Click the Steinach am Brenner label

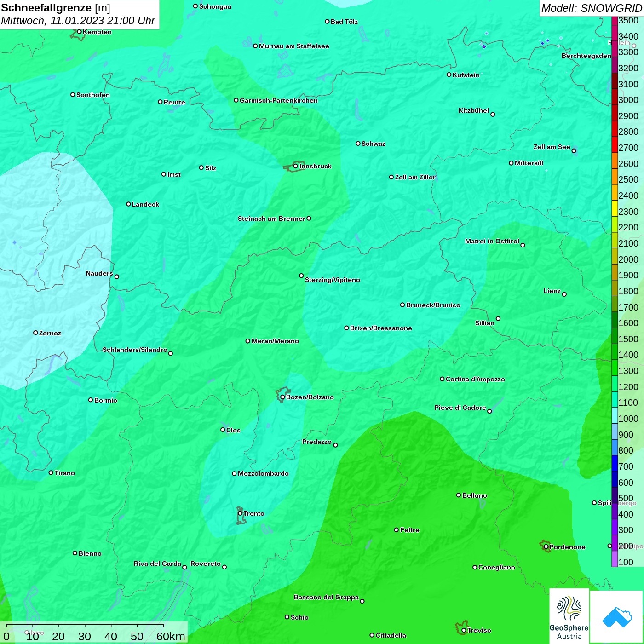[271, 218]
